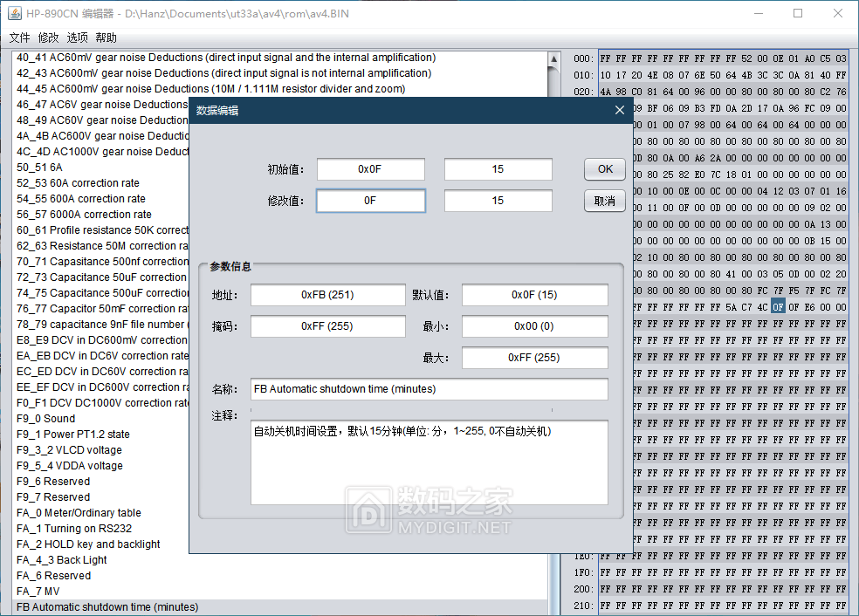Click the 注释 comment text area

429,462
